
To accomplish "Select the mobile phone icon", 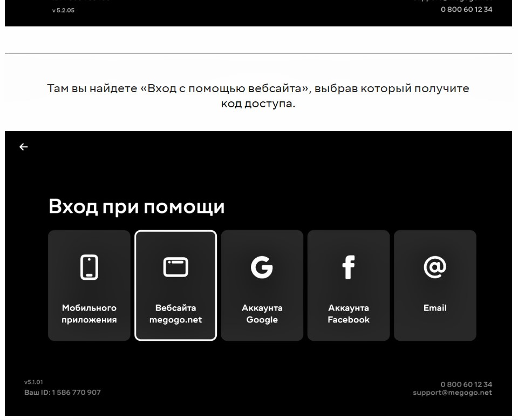I will (89, 267).
